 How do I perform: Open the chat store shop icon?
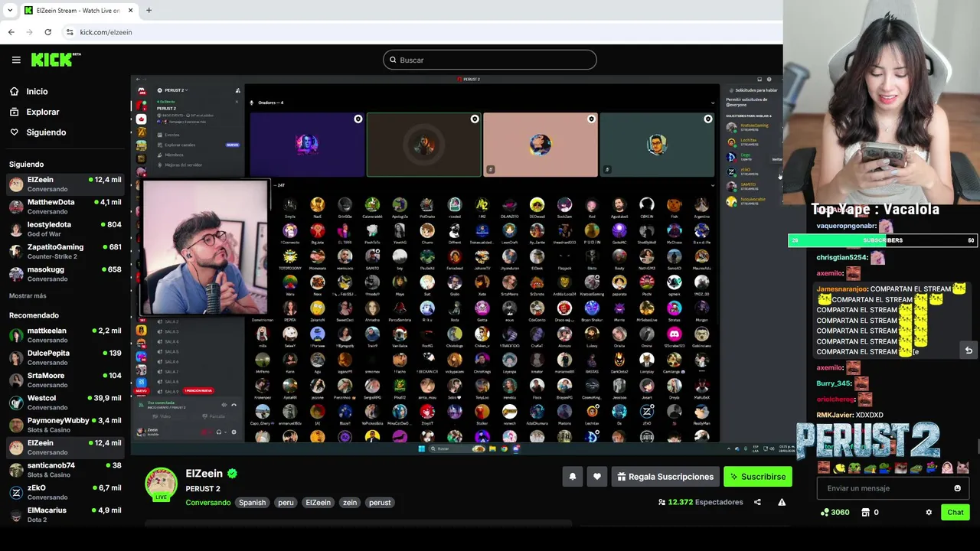866,512
